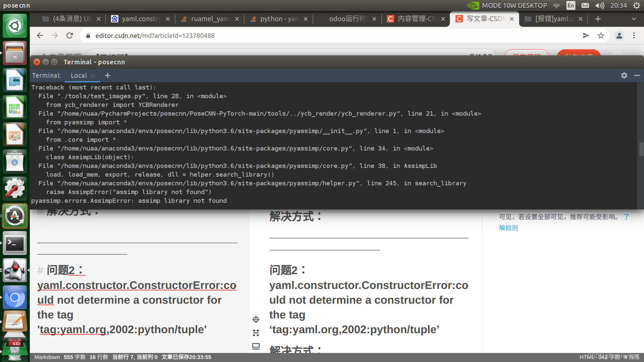This screenshot has width=644, height=362.
Task: Switch to preview-only mode via monitor icon
Action: click(256, 346)
